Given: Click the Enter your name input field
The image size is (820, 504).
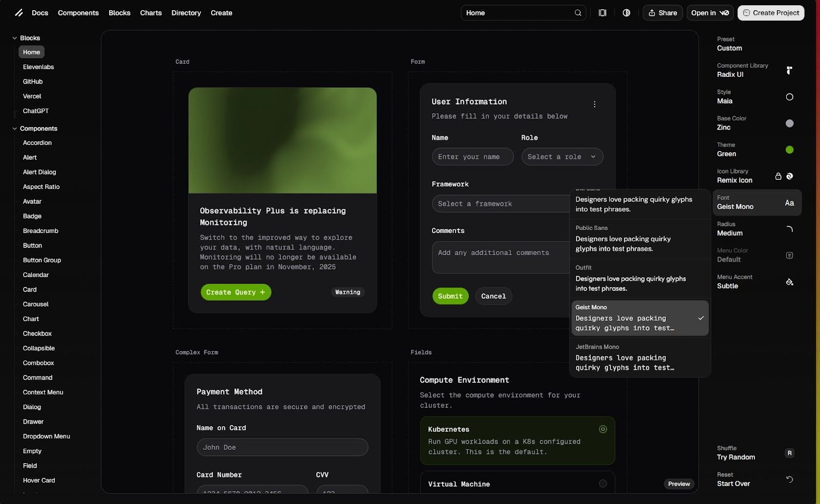Looking at the screenshot, I should 472,157.
